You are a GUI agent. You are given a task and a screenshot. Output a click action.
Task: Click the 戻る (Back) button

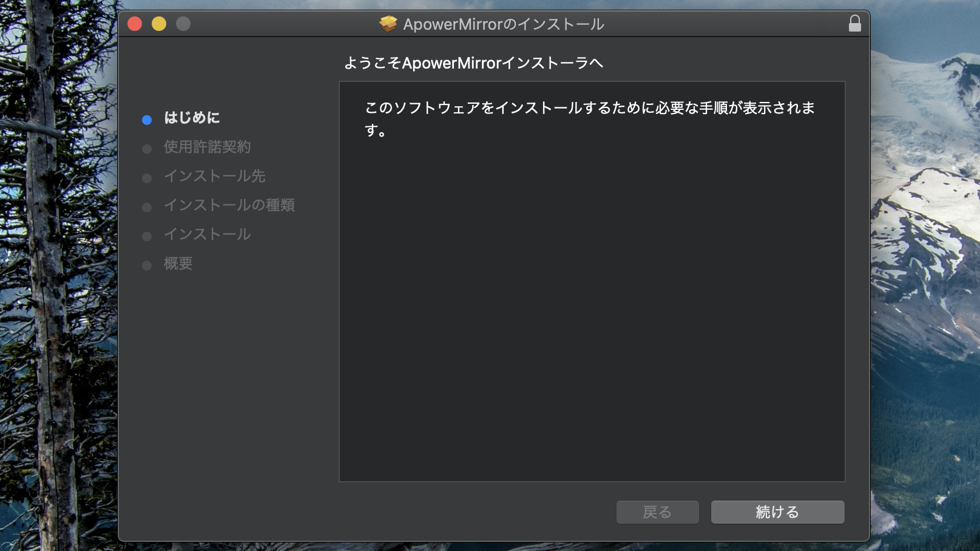[657, 512]
